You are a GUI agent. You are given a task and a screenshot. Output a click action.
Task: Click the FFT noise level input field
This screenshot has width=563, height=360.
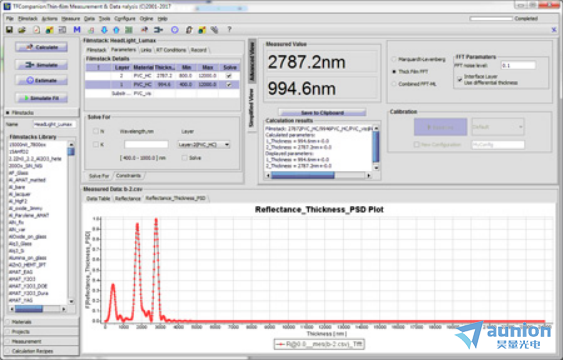(518, 66)
